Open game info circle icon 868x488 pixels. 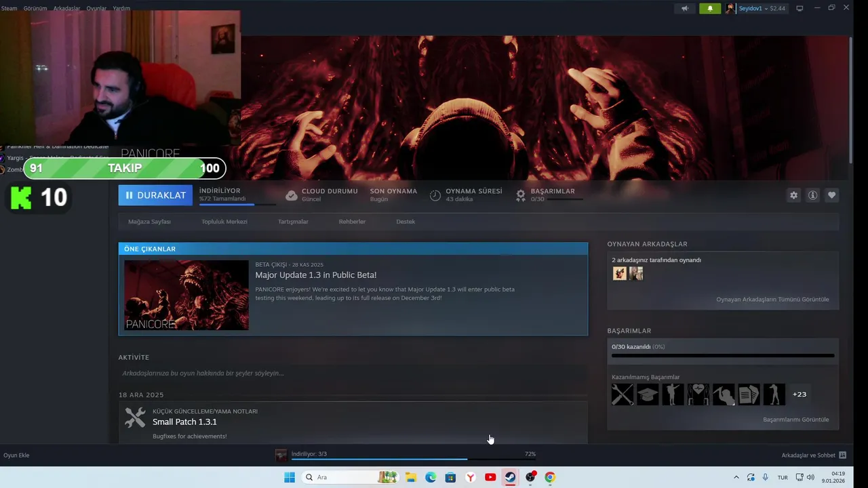click(x=812, y=195)
